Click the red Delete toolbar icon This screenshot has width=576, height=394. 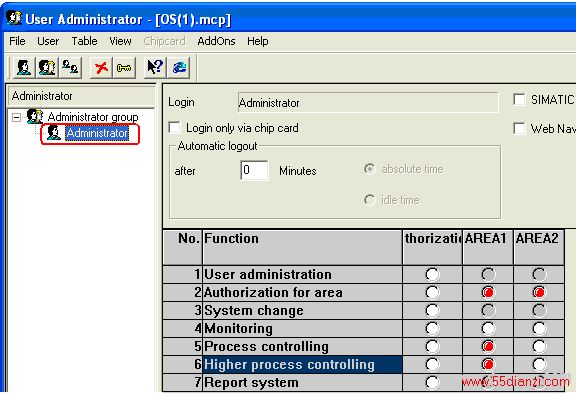click(101, 68)
